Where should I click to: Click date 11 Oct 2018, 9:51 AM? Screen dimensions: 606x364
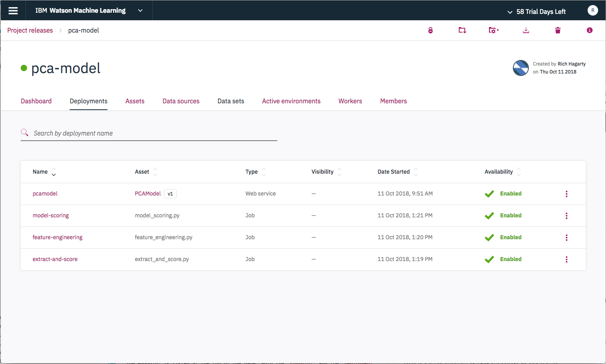(x=405, y=194)
